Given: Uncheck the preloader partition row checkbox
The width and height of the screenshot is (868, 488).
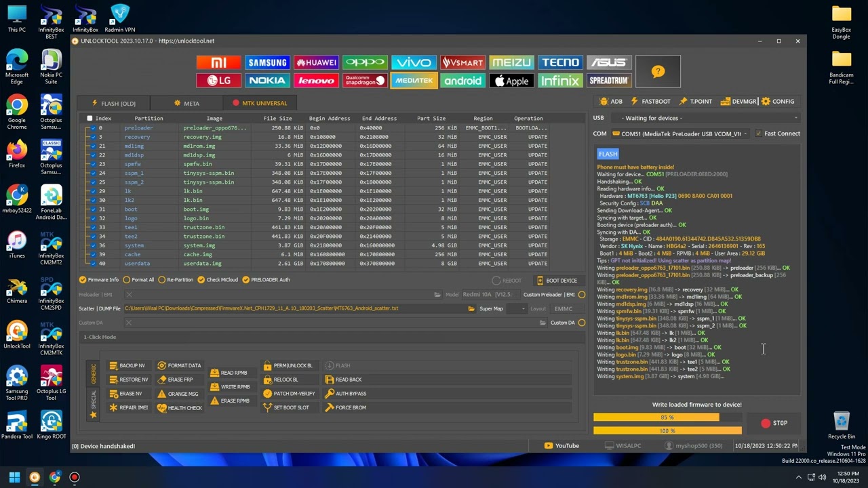Looking at the screenshot, I should point(94,128).
